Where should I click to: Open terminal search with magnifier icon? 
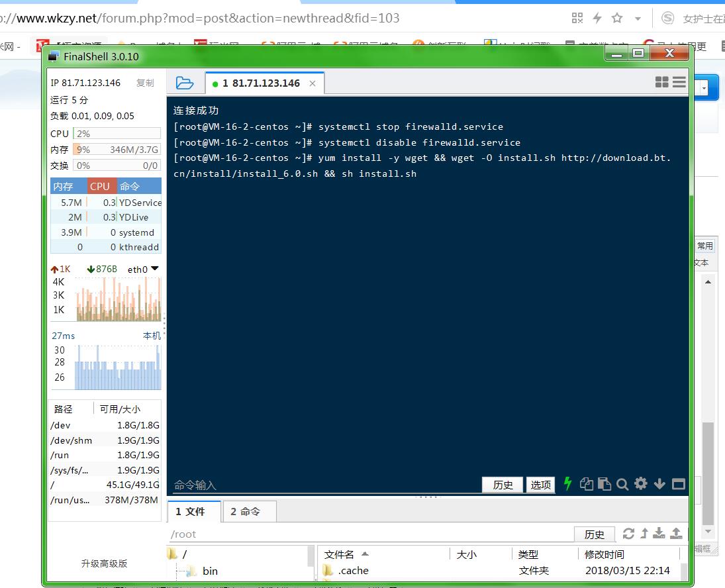[x=622, y=484]
